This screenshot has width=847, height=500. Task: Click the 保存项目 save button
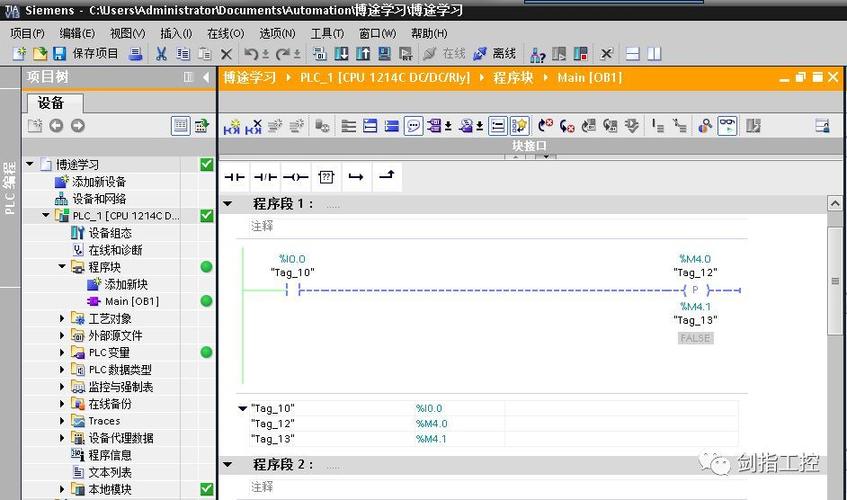(85, 53)
